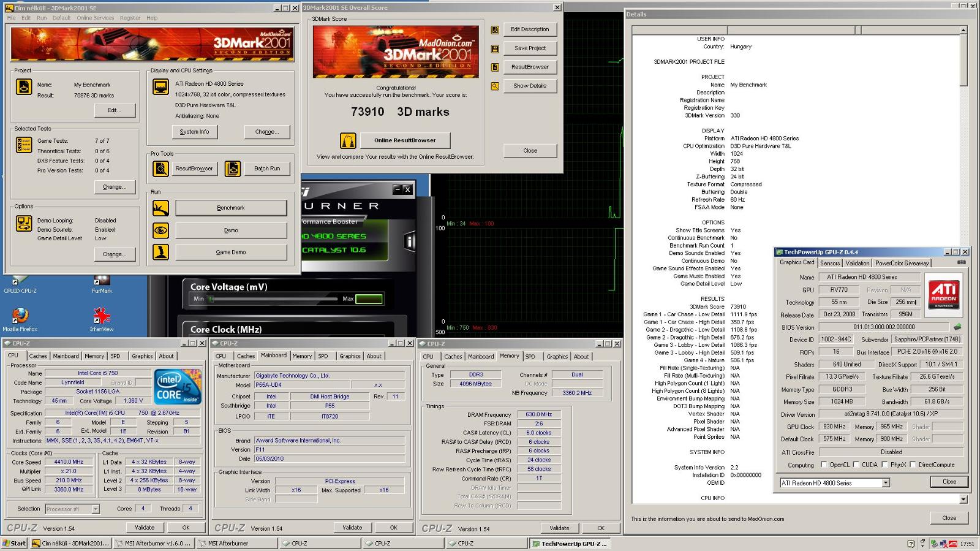This screenshot has width=980, height=551.
Task: Click the Selected Tests checklist icon
Action: pyautogui.click(x=24, y=145)
